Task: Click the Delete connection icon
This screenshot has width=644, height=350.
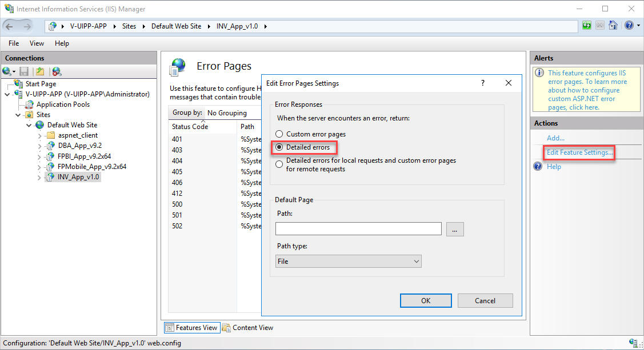Action: click(57, 71)
